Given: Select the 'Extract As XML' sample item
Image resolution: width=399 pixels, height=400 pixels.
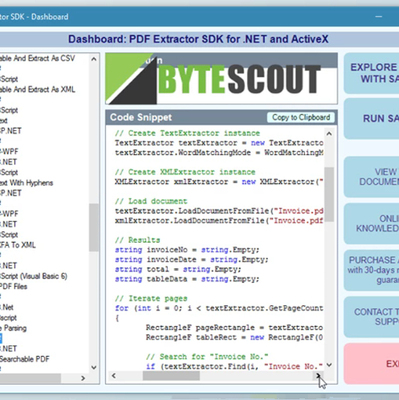Looking at the screenshot, I should (37, 89).
